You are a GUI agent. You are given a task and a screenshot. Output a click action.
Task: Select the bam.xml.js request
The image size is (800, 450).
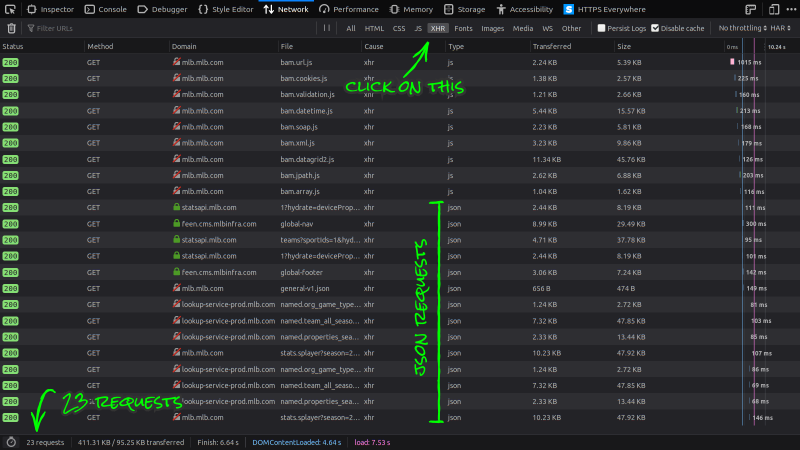(x=400, y=143)
